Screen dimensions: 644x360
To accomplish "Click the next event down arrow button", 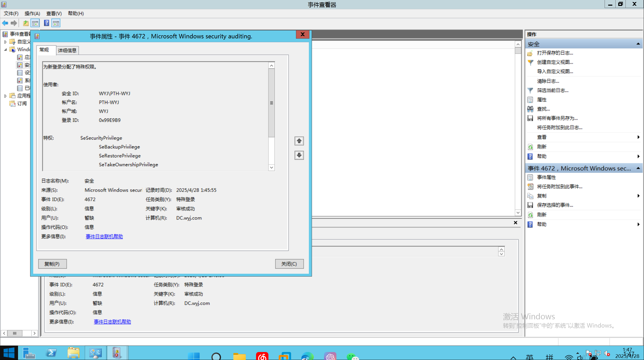I will click(299, 155).
